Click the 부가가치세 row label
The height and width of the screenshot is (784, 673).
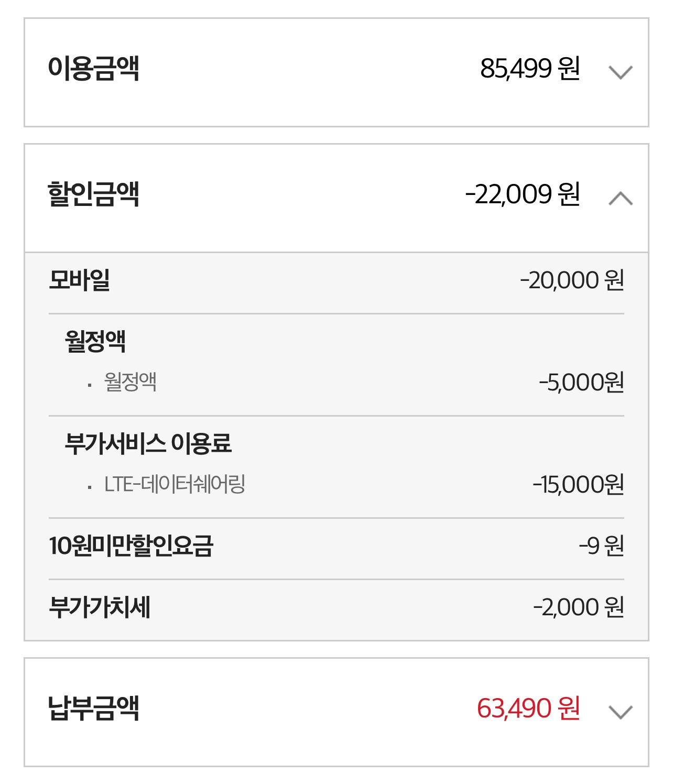[100, 607]
